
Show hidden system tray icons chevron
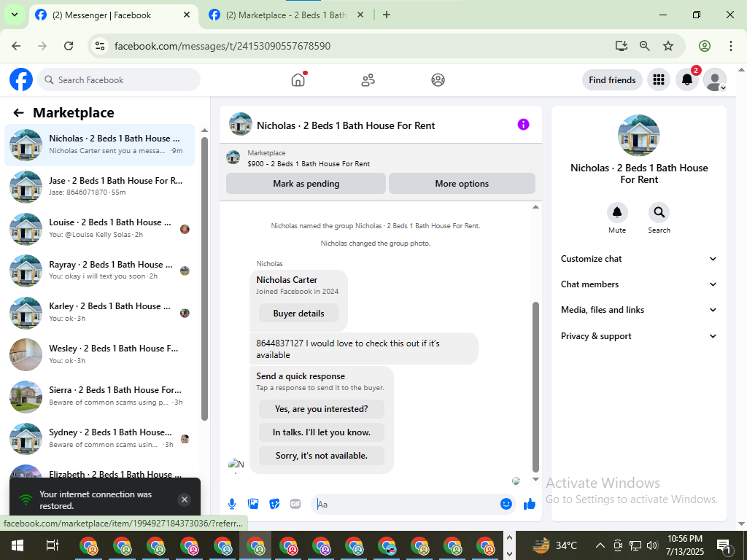pos(600,545)
